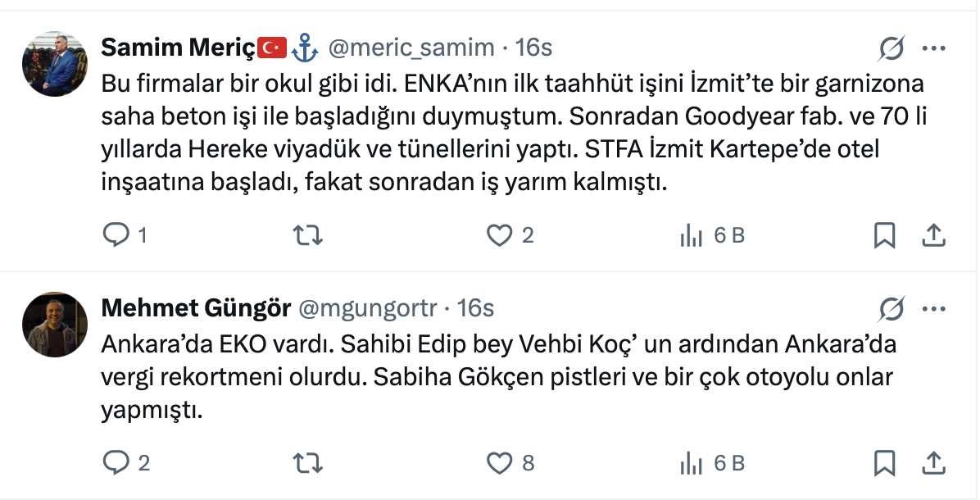Open Grok icon on Samim Meriç's tweet
This screenshot has width=980, height=500.
point(891,49)
